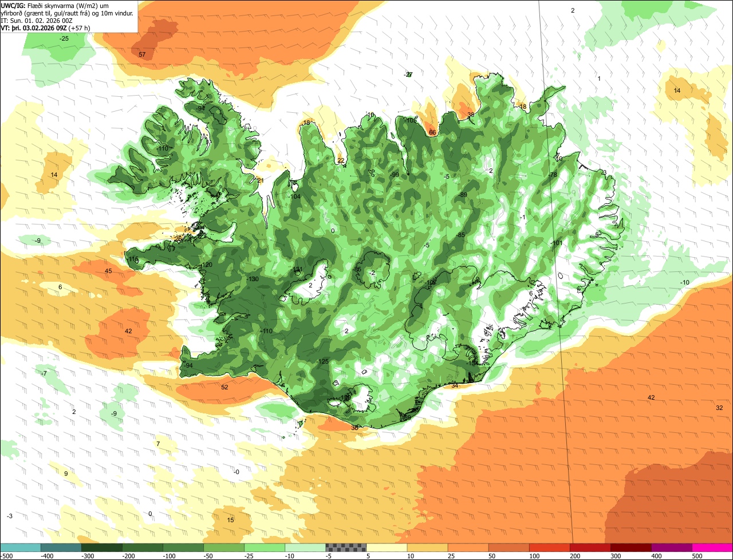Click the map value '-89' in northeast Iceland
Viewport: 733px width, 560px height.
(x=463, y=195)
